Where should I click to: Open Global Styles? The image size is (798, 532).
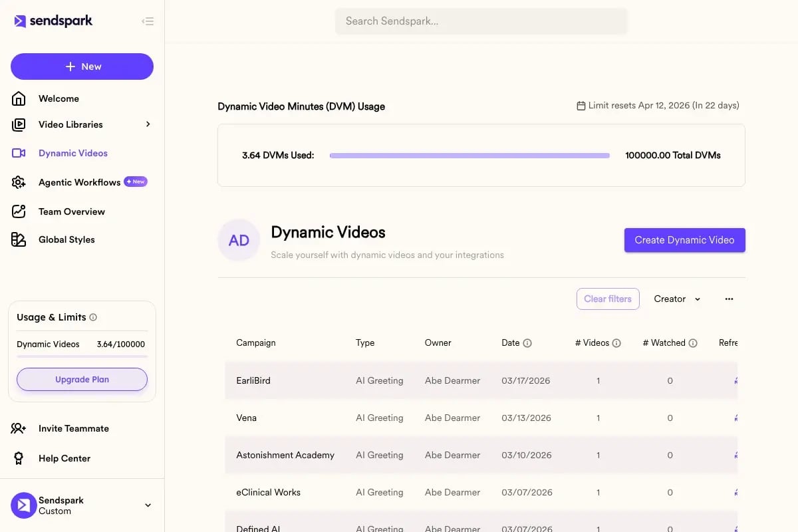[x=66, y=239]
